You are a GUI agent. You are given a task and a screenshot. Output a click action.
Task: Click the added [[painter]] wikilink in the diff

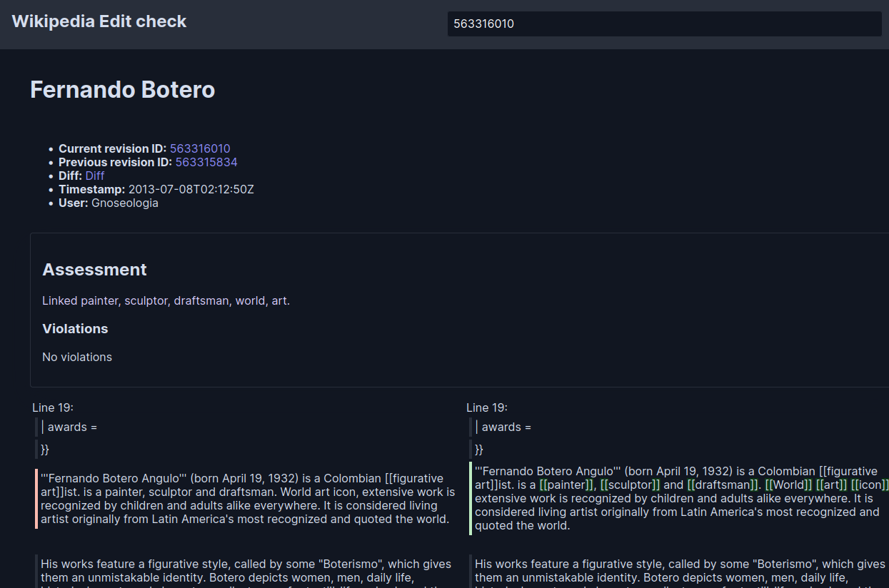pyautogui.click(x=567, y=485)
